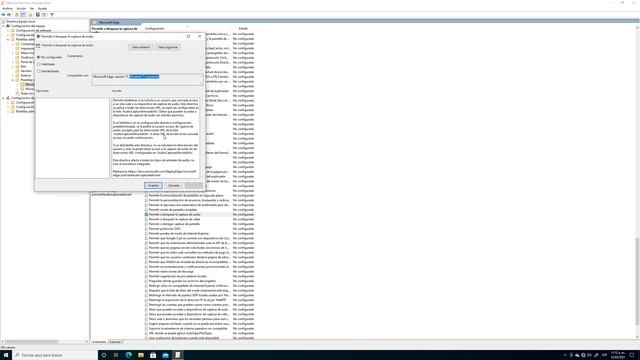The width and height of the screenshot is (640, 360).
Task: Open Mail app from the taskbar
Action: [x=165, y=355]
